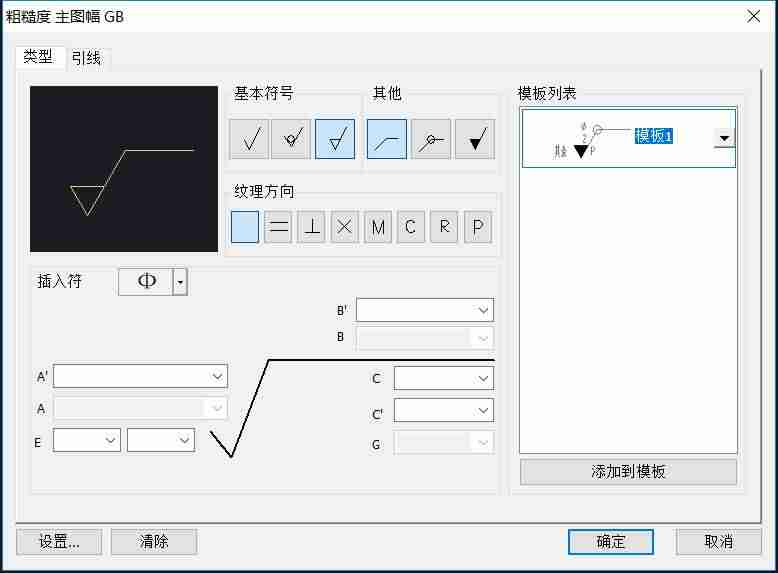Confirm with the 确定 button
Image resolution: width=778 pixels, height=573 pixels.
click(611, 541)
